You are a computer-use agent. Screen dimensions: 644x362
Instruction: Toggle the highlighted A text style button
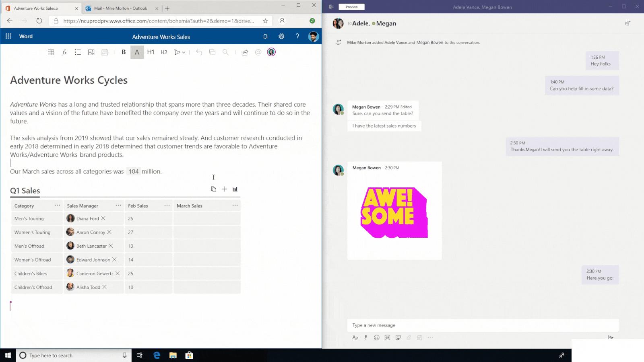pos(137,52)
